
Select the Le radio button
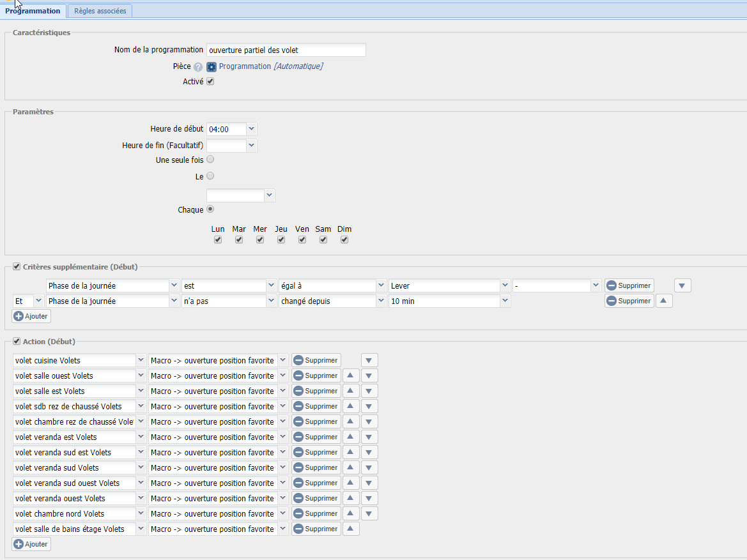pos(210,176)
